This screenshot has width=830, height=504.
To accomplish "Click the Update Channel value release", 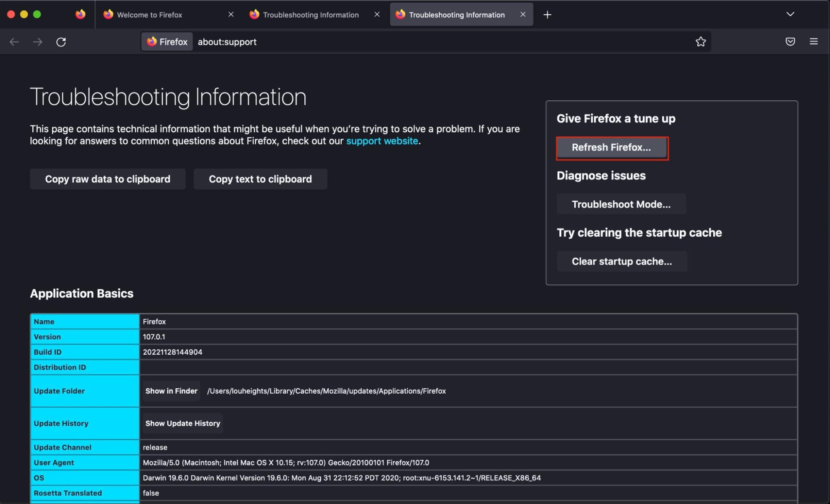I will (x=155, y=447).
